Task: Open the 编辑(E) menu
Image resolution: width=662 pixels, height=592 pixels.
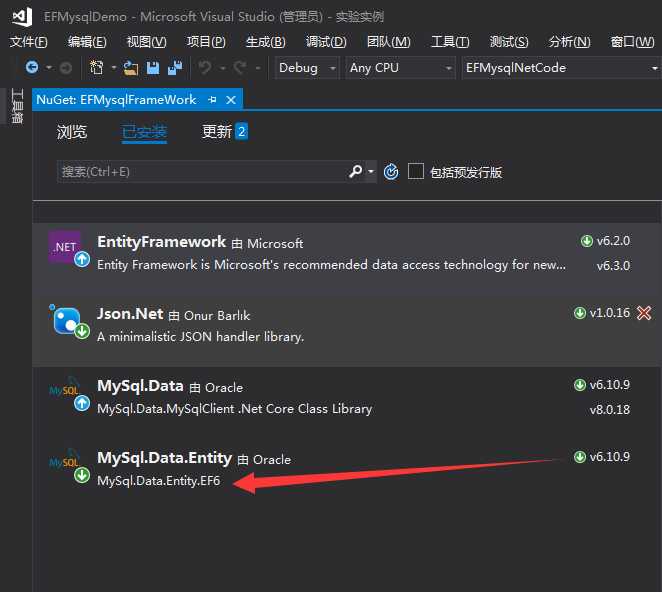Action: 87,42
